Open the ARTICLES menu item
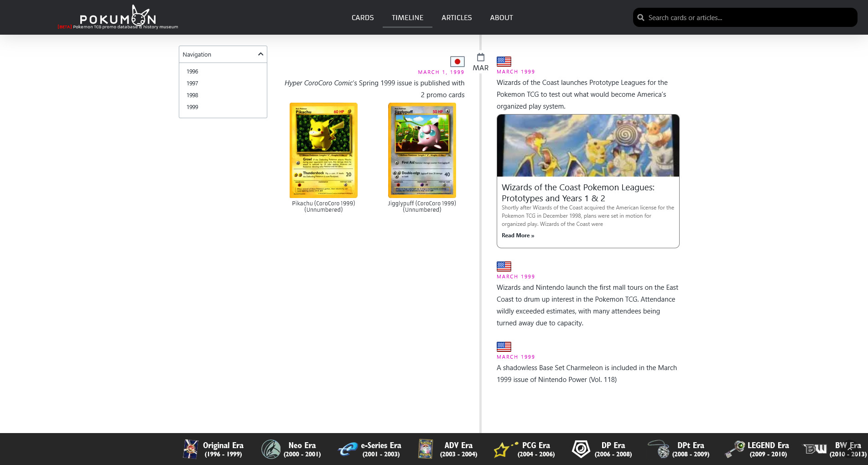Viewport: 868px width, 465px height. pyautogui.click(x=457, y=18)
